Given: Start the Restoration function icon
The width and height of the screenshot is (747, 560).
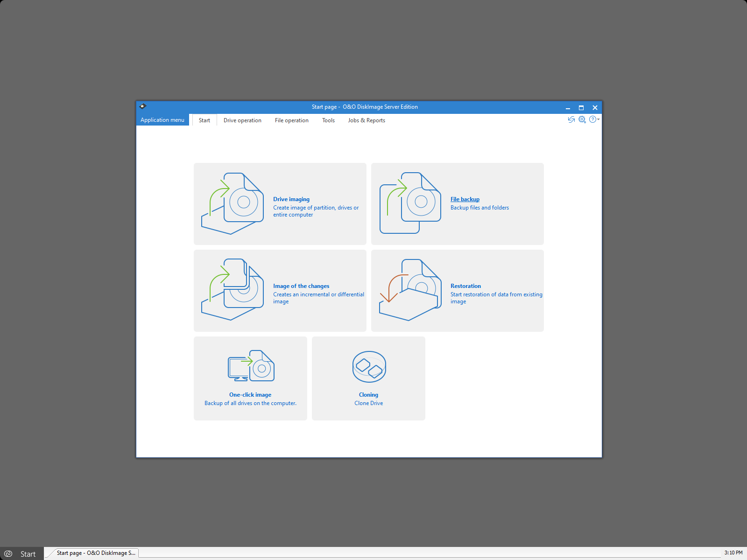Looking at the screenshot, I should (x=410, y=289).
